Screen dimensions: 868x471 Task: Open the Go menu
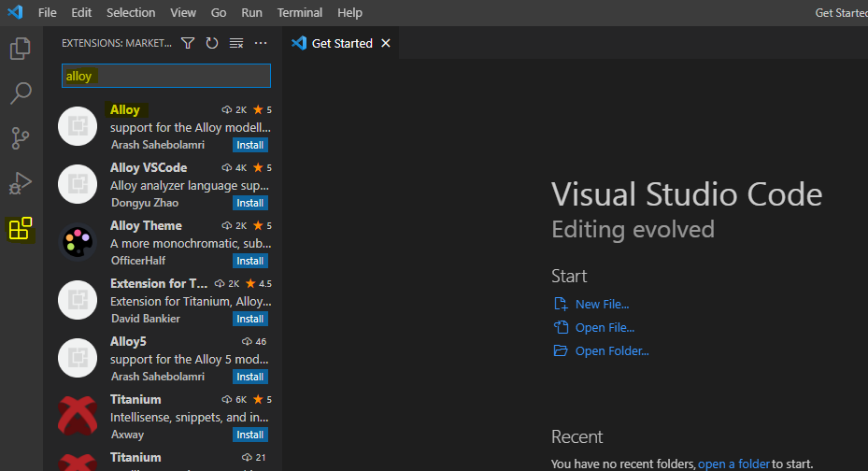pyautogui.click(x=218, y=12)
